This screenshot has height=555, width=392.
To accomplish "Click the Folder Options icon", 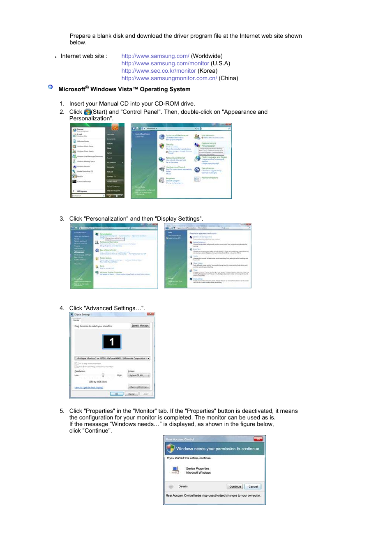I will point(97,259).
